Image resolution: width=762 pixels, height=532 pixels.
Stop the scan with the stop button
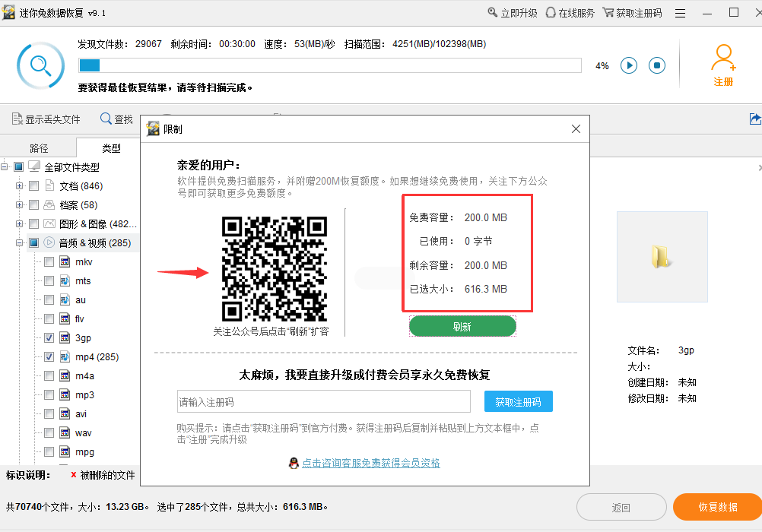tap(657, 65)
